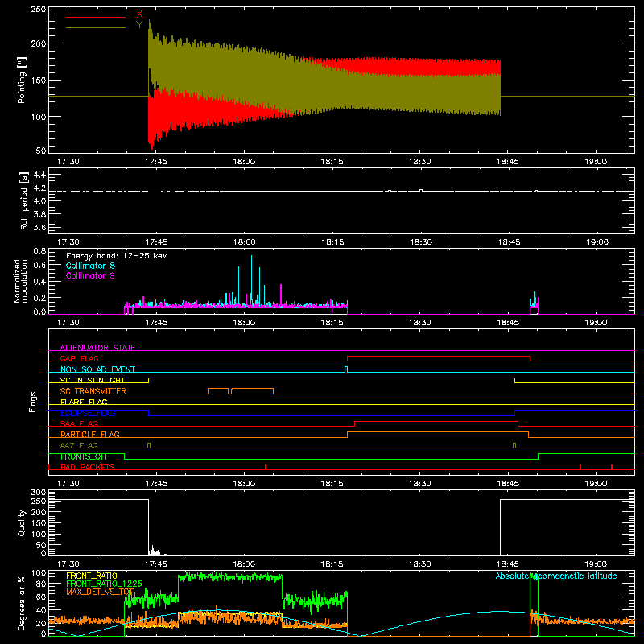Select the SC_TRANSMITTER flag label
Image resolution: width=644 pixels, height=644 pixels.
(x=93, y=391)
